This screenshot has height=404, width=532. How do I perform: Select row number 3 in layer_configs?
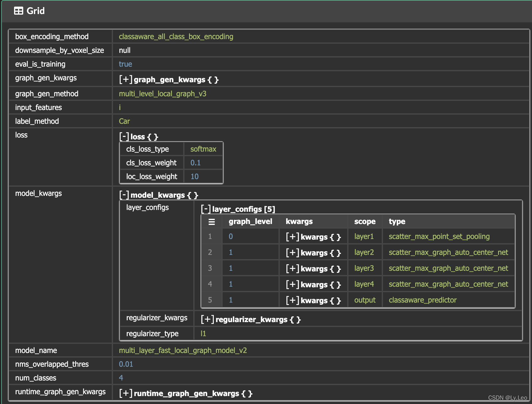[210, 268]
